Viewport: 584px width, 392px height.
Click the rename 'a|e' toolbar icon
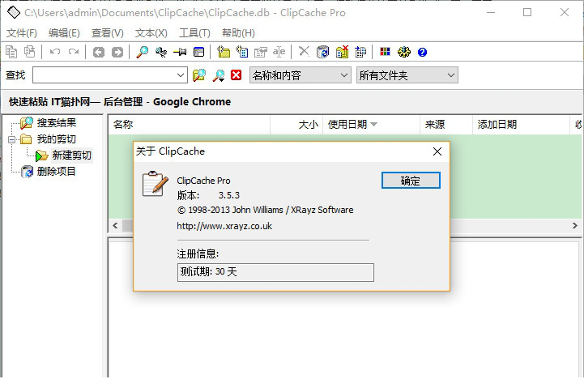279,52
